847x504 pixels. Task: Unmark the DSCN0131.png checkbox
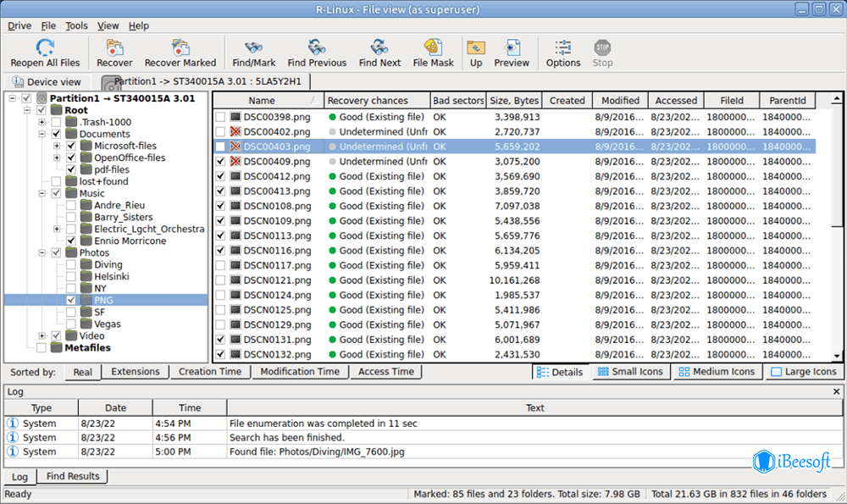[220, 339]
